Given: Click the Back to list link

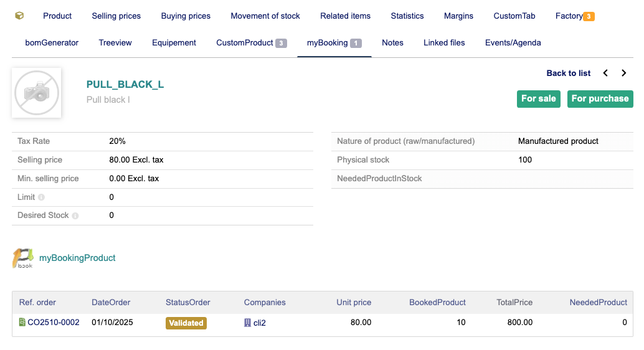Looking at the screenshot, I should 568,73.
